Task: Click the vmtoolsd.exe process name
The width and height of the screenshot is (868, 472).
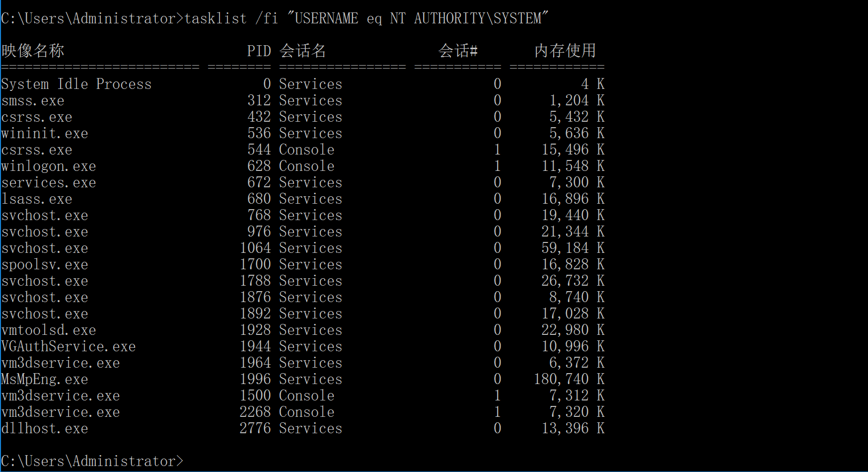Action: (x=49, y=330)
